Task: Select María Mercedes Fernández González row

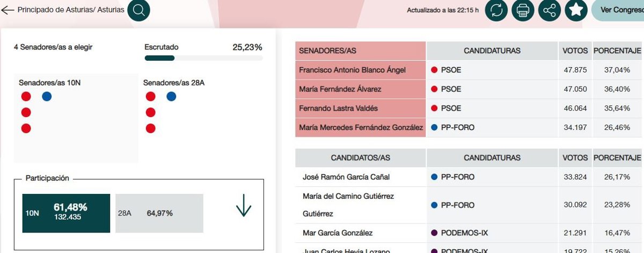Action: click(360, 128)
